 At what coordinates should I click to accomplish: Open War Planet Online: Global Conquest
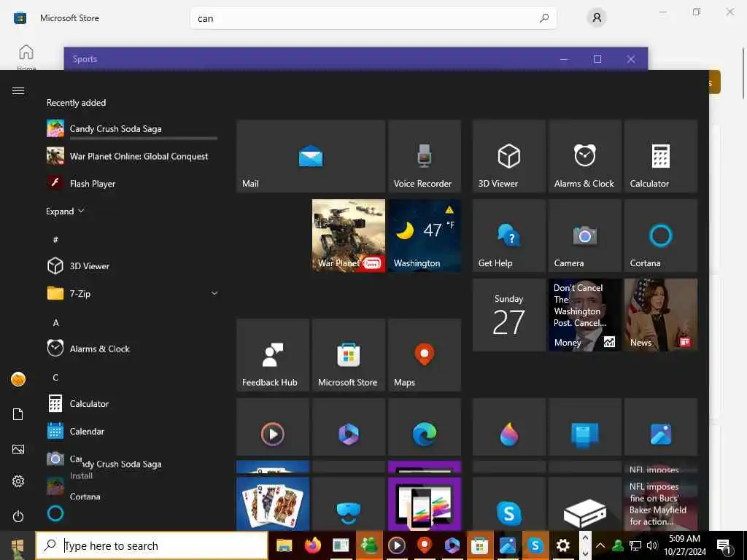click(131, 156)
